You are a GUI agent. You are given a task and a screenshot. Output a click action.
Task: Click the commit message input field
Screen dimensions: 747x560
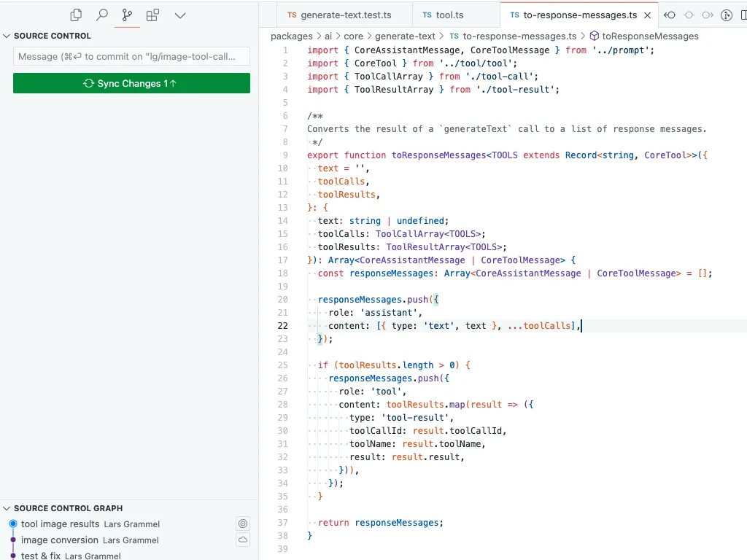131,56
